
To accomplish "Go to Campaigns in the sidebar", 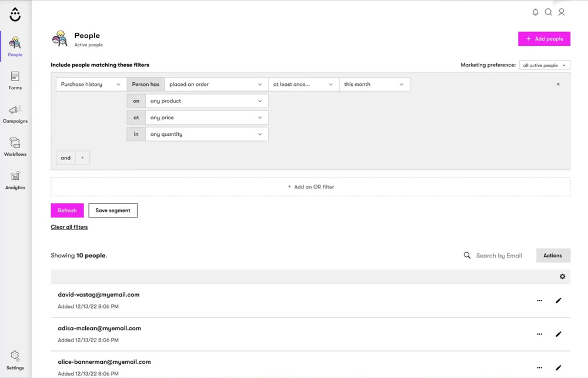I will tap(15, 114).
